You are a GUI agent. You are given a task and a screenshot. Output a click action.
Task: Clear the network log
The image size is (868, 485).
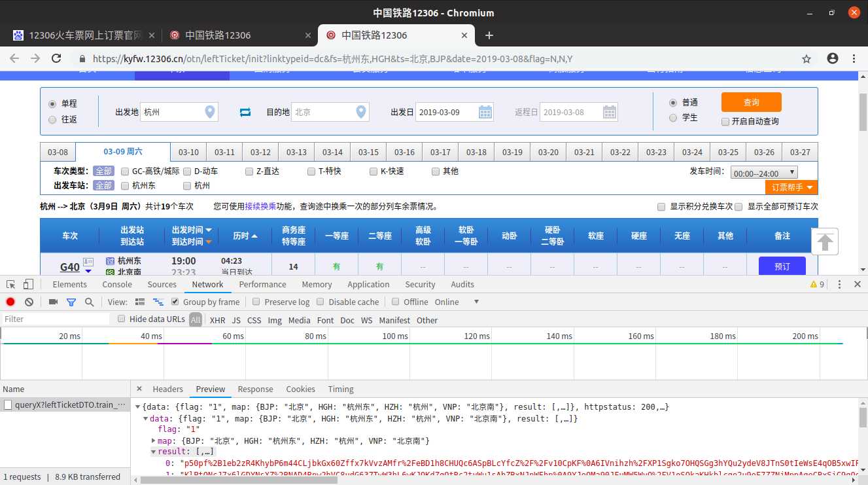click(29, 302)
